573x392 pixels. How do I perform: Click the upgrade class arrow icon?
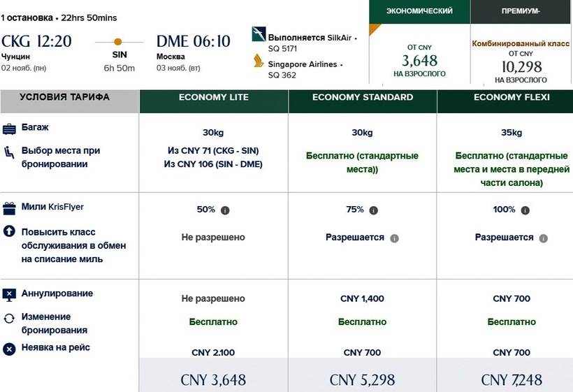point(9,231)
